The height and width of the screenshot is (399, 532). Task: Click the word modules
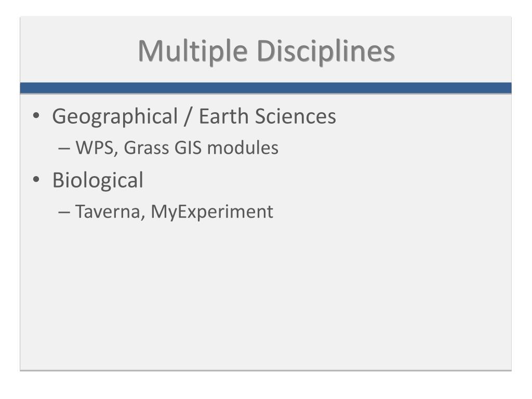point(243,148)
